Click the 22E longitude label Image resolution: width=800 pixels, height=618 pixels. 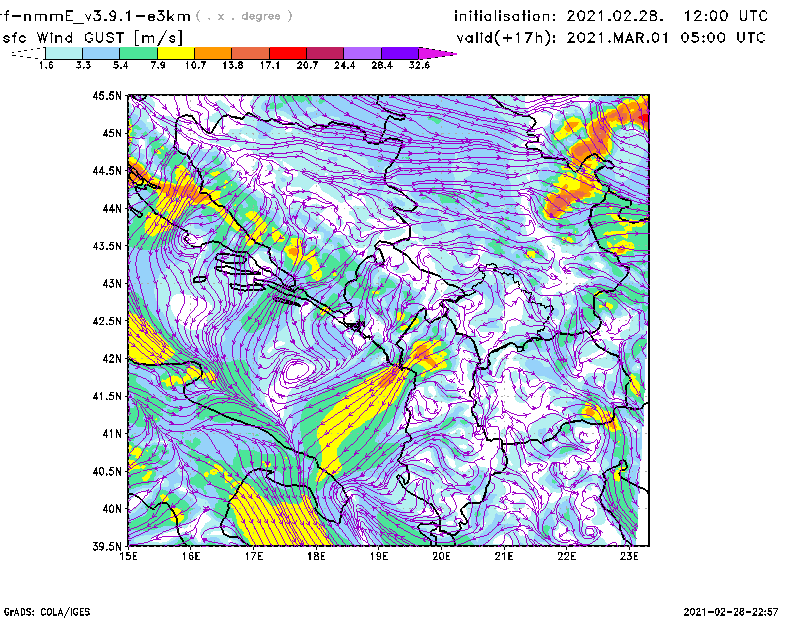pyautogui.click(x=566, y=556)
